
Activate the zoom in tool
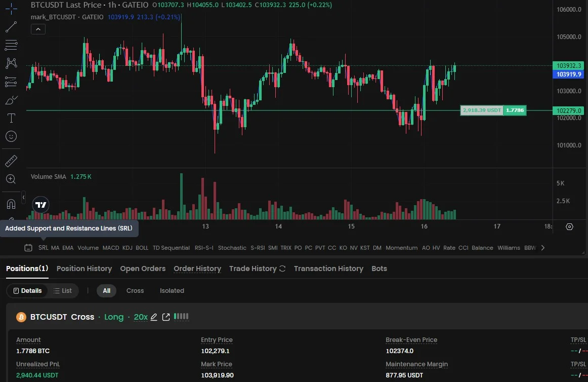click(x=11, y=179)
